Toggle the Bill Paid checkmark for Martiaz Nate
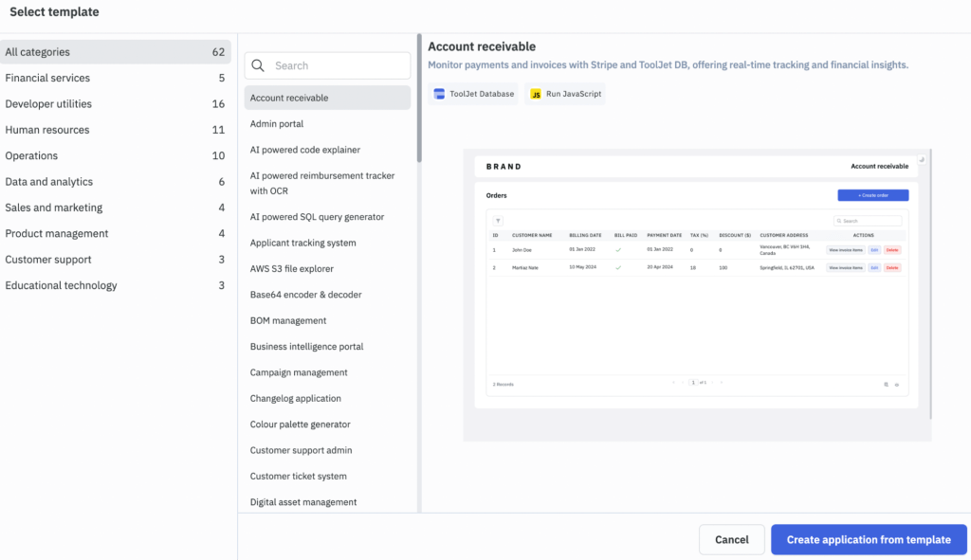971x560 pixels. coord(618,268)
